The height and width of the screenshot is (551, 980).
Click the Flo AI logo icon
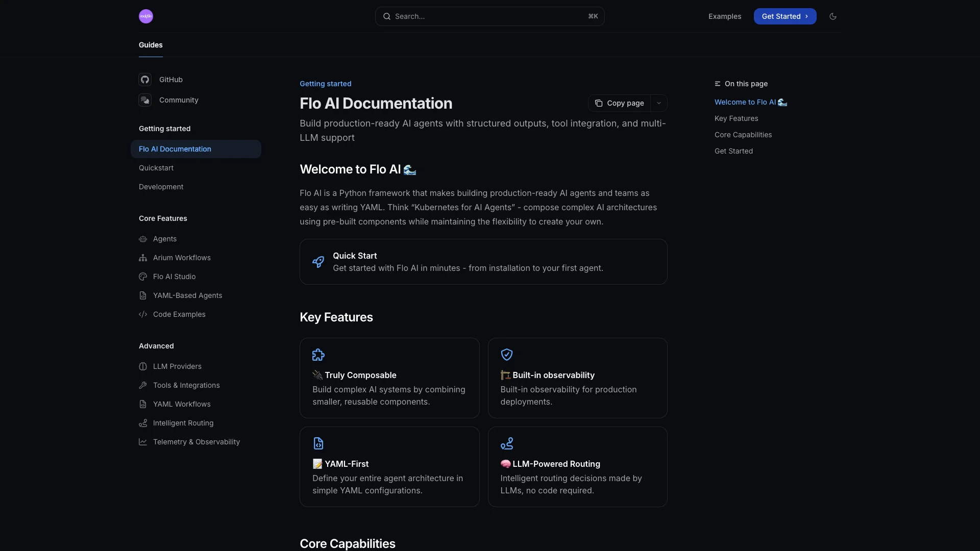146,16
